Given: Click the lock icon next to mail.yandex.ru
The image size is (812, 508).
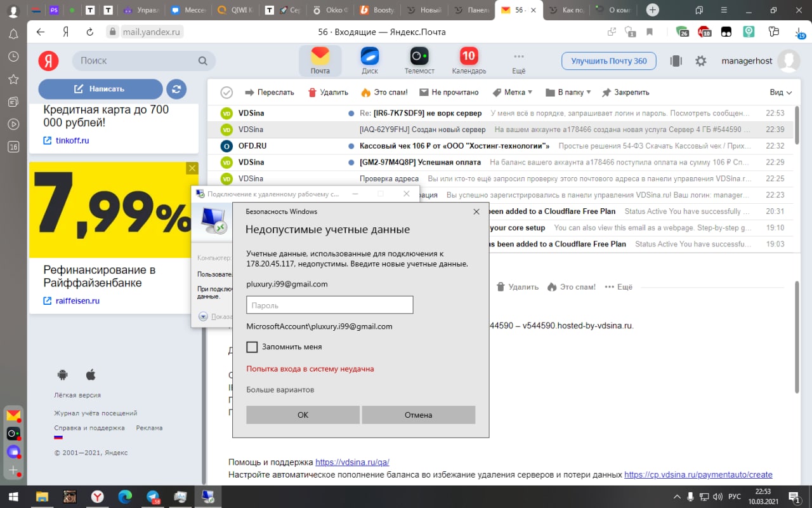Looking at the screenshot, I should click(113, 32).
